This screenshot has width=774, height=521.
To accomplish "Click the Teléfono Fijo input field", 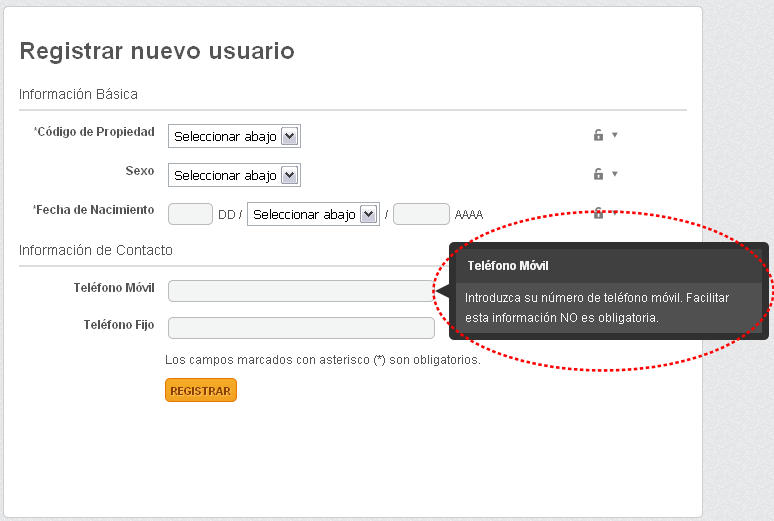I will click(x=301, y=328).
